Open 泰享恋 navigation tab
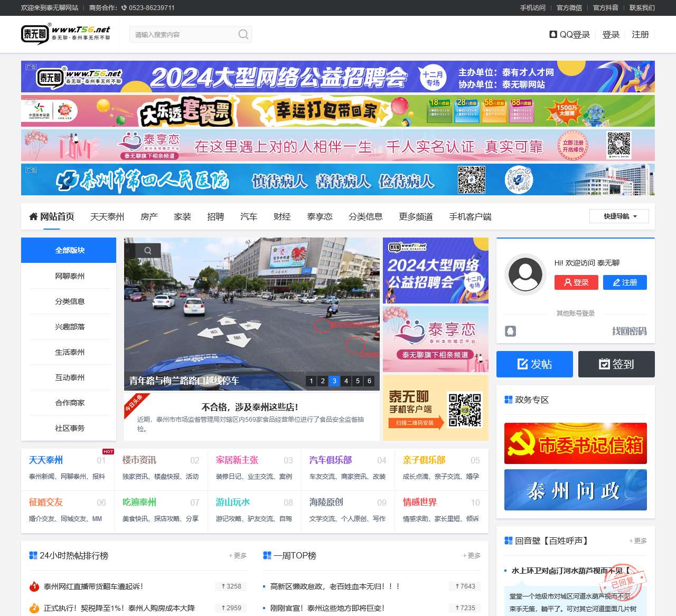The image size is (676, 616). click(320, 216)
